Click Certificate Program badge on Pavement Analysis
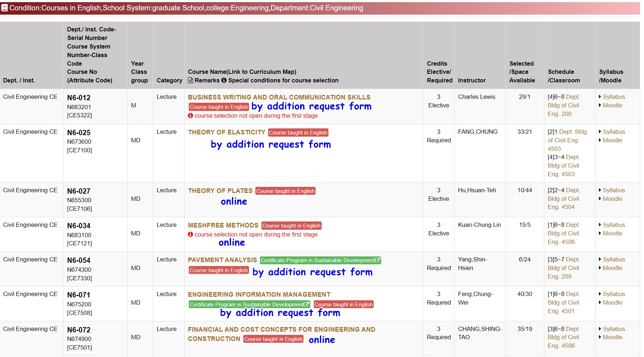 point(320,260)
